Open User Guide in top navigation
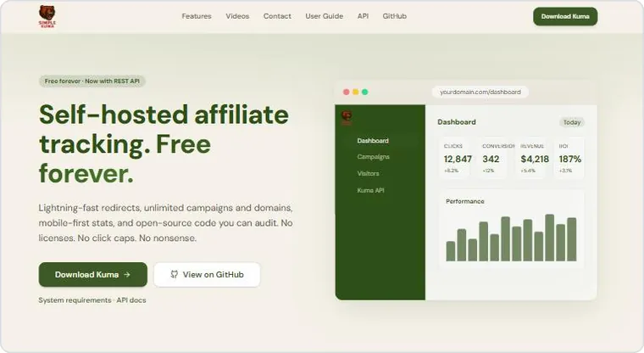 tap(324, 16)
